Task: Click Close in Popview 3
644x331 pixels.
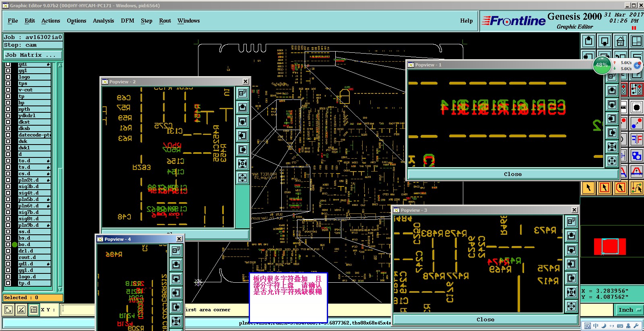Action: (485, 319)
